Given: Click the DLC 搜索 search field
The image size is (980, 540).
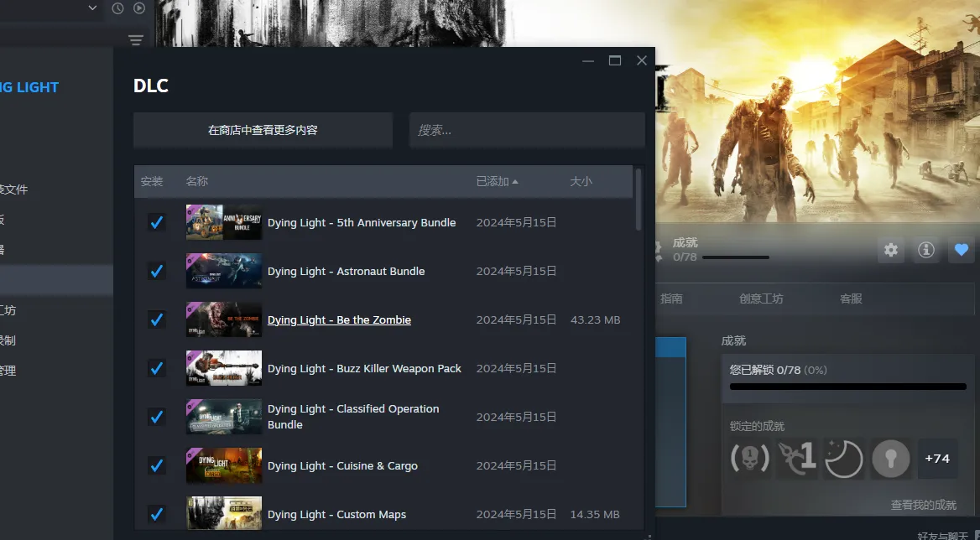Looking at the screenshot, I should (x=526, y=130).
